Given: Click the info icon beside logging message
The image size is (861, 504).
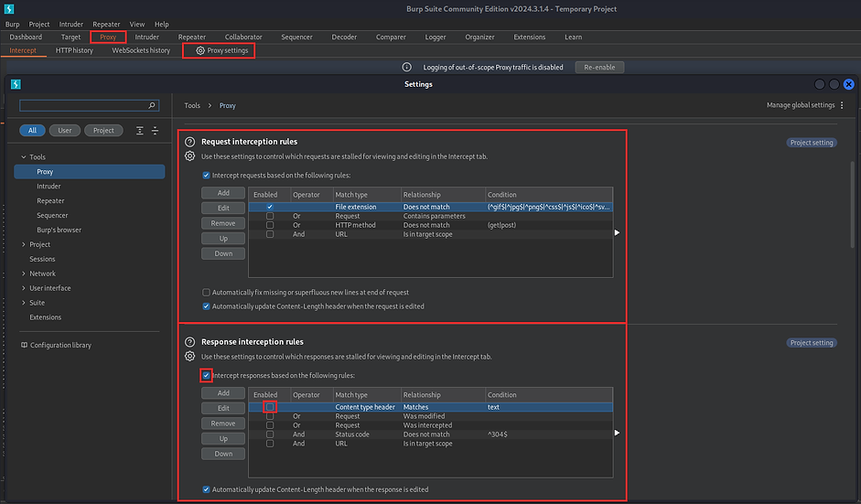Looking at the screenshot, I should (406, 67).
